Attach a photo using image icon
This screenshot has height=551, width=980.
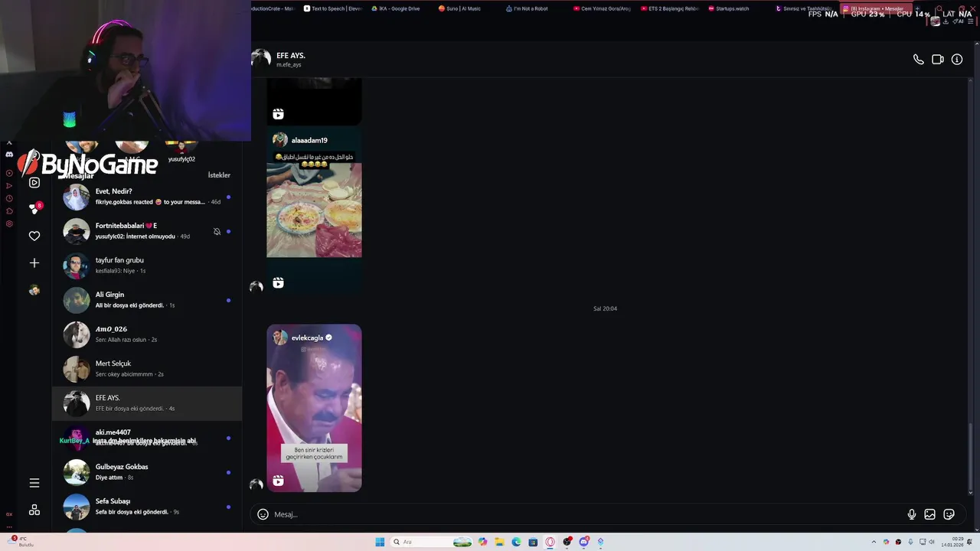929,514
